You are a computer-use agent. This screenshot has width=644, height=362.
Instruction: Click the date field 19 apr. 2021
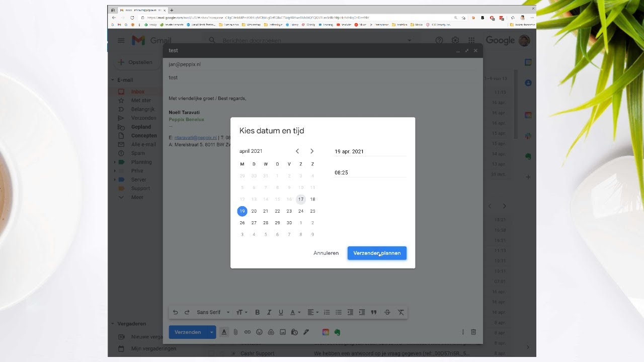coord(370,151)
